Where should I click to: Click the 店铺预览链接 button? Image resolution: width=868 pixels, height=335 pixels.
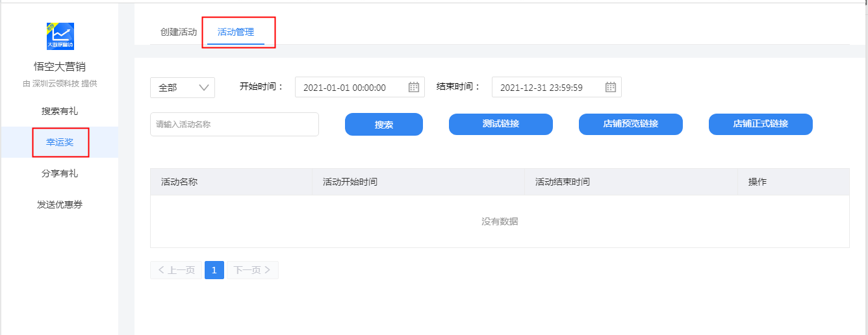coord(631,124)
